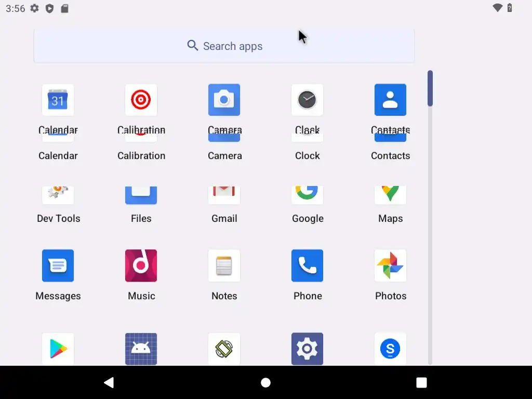Open the Dev Tools app icon
Viewport: 532px width, 399px height.
tap(58, 195)
